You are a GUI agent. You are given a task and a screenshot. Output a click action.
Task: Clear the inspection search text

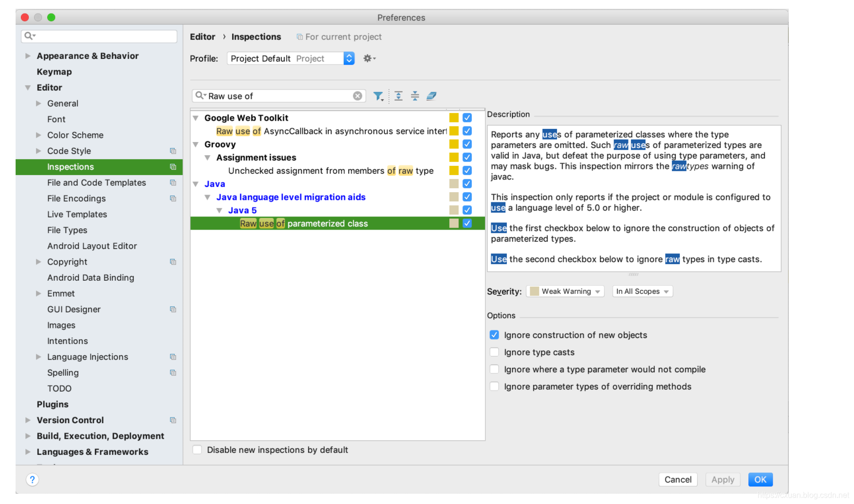(x=357, y=96)
